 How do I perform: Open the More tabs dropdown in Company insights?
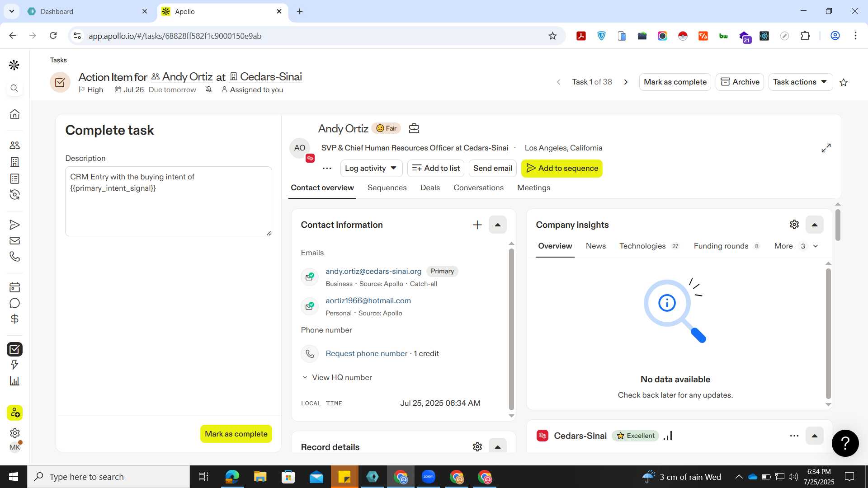click(x=796, y=246)
